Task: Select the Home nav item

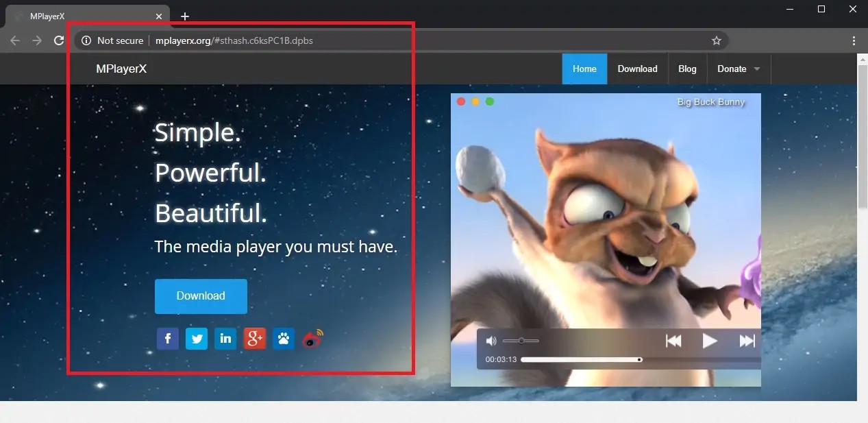Action: [584, 69]
